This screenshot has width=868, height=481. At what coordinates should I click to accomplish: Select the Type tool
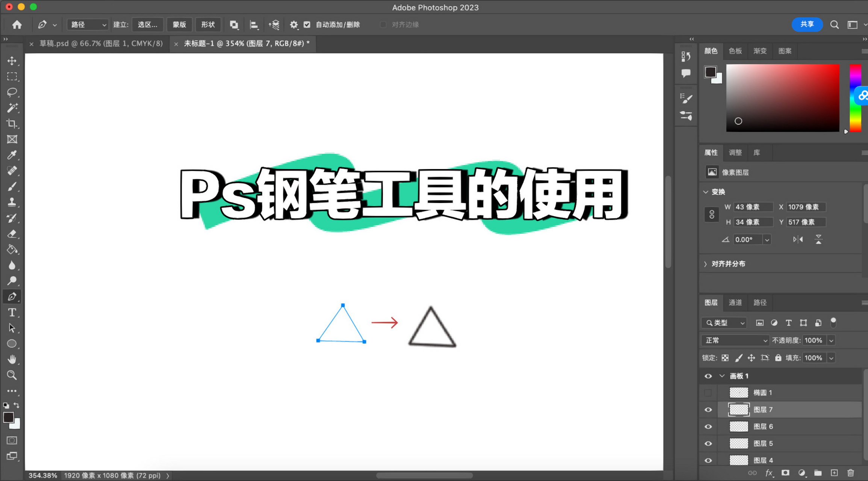(12, 312)
